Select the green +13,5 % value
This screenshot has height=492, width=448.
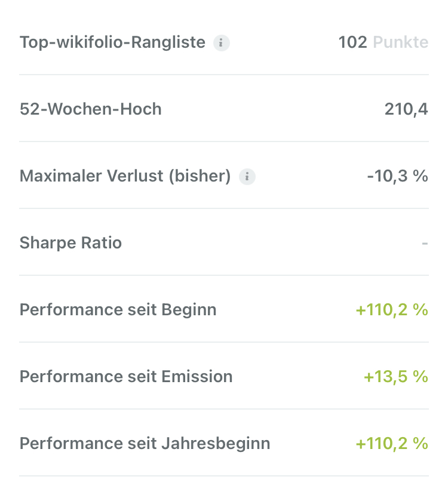396,377
